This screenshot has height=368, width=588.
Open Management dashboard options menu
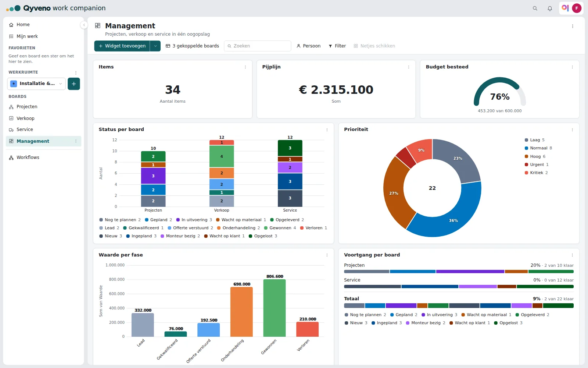573,26
